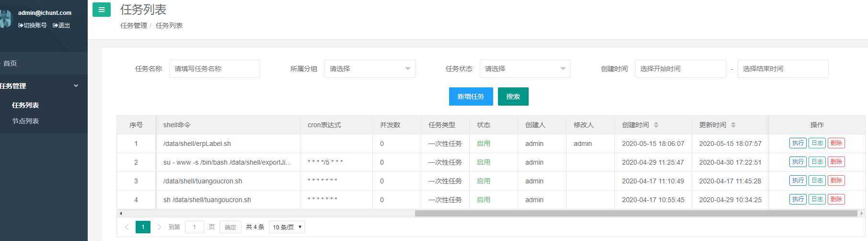
Task: Collapse the 任务管理 sidebar section
Action: [44, 86]
